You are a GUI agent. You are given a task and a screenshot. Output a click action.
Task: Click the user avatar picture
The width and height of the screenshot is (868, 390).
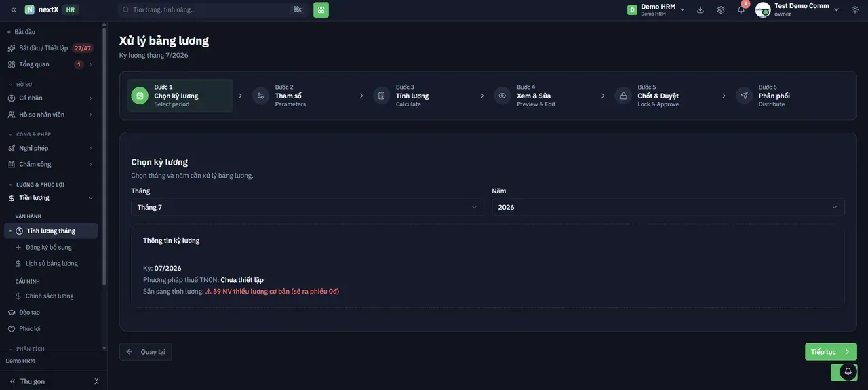click(x=763, y=9)
